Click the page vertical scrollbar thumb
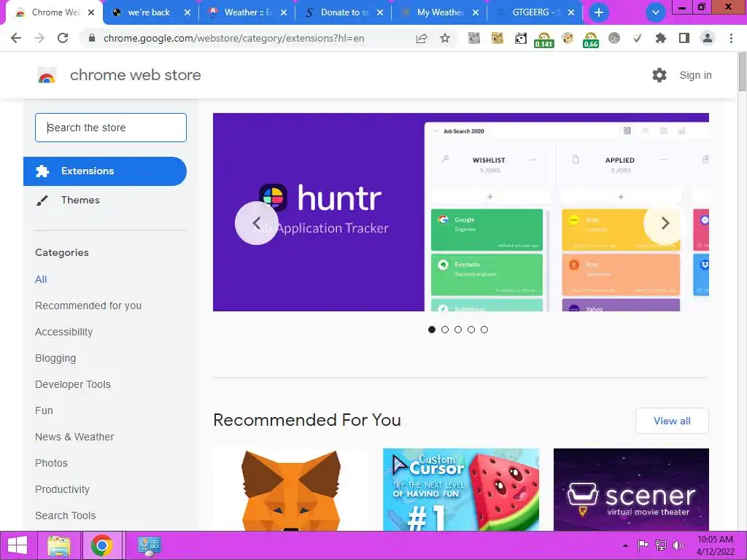747x560 pixels. coord(742,71)
